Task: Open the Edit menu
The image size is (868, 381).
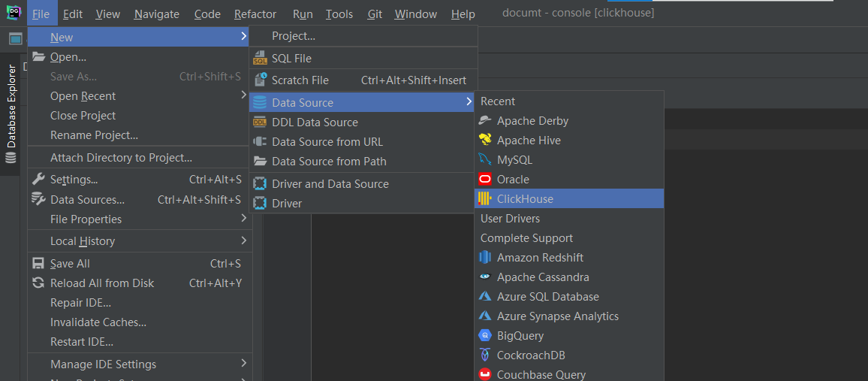Action: click(73, 14)
